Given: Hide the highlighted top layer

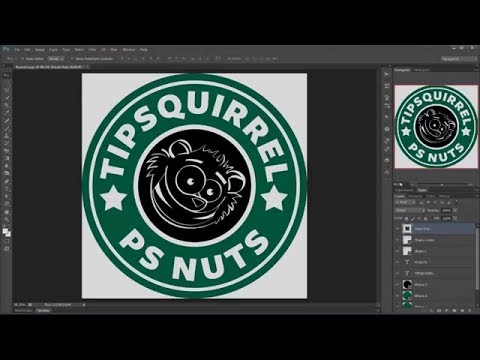Looking at the screenshot, I should pos(397,229).
